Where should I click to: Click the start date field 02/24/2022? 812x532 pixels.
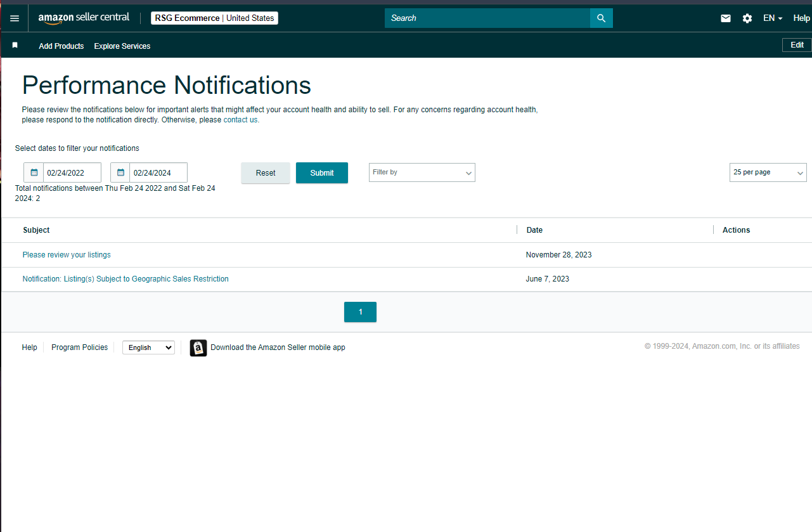click(x=72, y=172)
